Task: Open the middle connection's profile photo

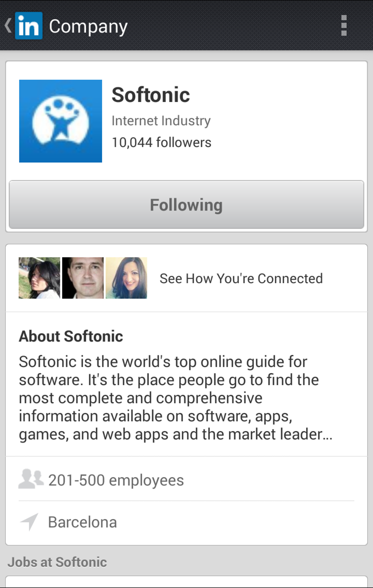Action: (x=83, y=278)
